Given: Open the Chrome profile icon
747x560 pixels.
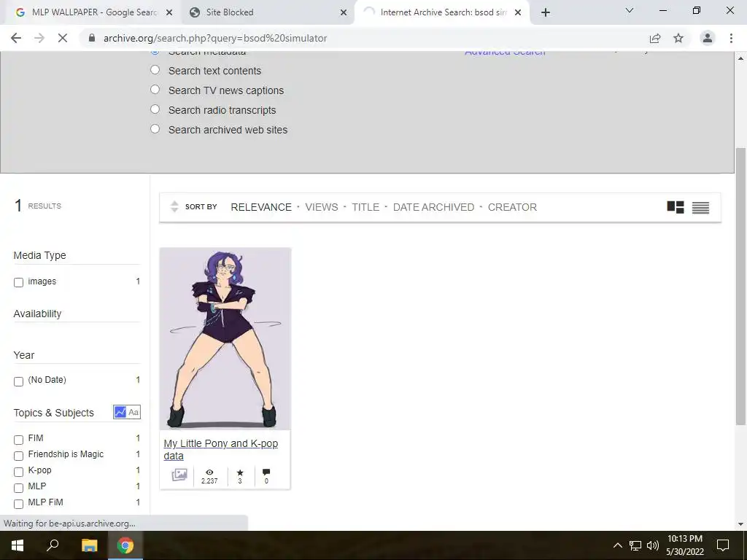Looking at the screenshot, I should (x=708, y=38).
